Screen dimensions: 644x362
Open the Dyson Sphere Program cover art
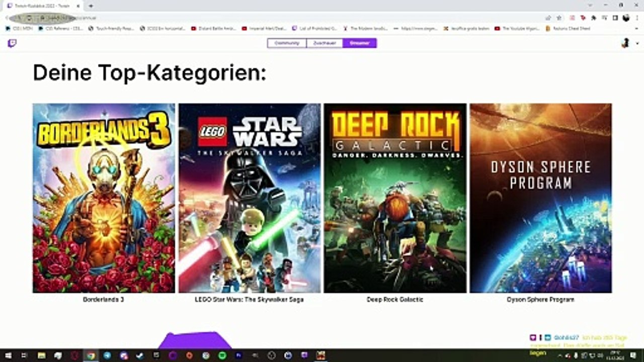(541, 198)
